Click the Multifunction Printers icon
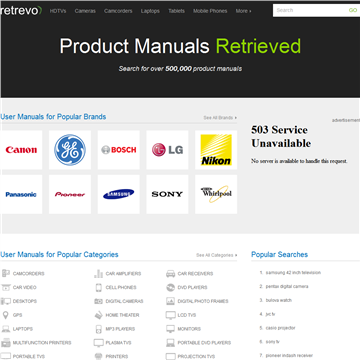 point(6,343)
